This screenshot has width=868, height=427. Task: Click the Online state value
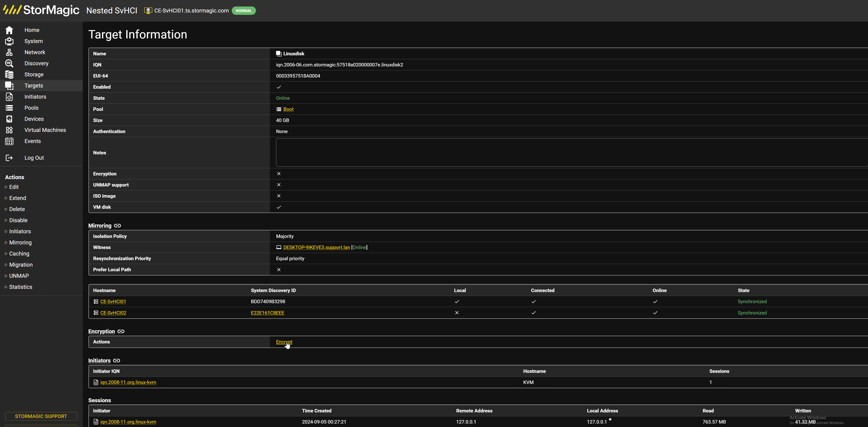(x=283, y=98)
